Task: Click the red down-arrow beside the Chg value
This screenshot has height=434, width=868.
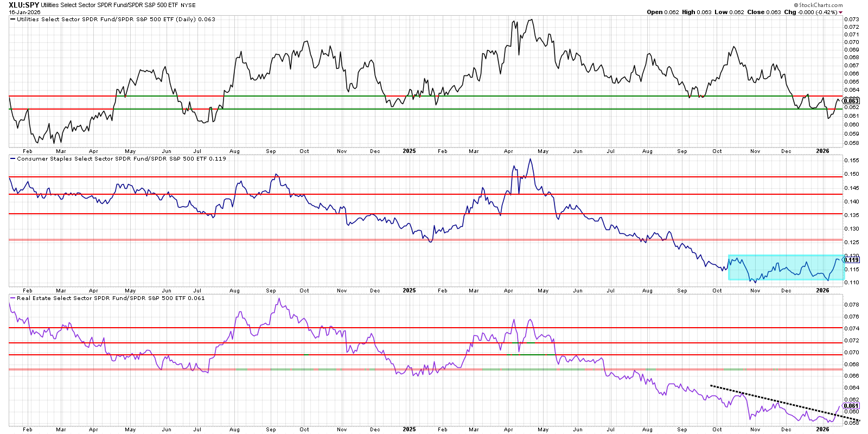Action: 841,12
